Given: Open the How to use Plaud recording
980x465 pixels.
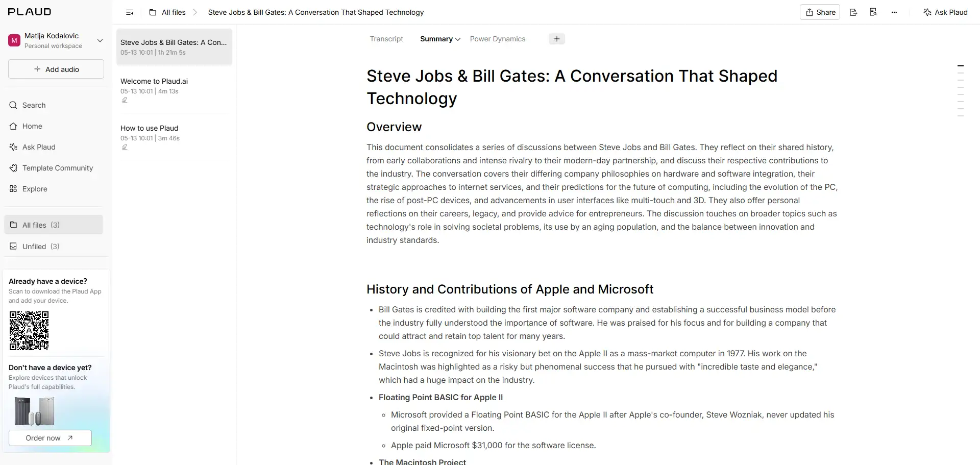Looking at the screenshot, I should click(174, 137).
